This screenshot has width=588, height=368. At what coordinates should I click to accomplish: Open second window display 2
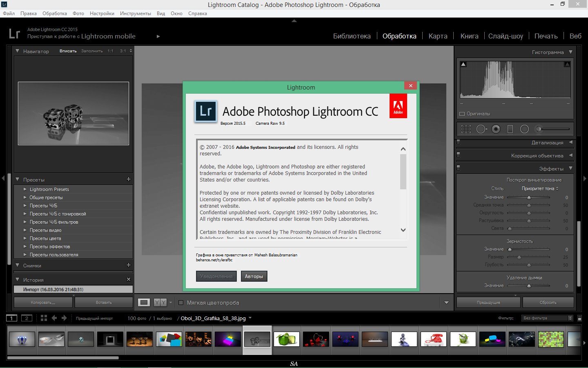(x=27, y=318)
